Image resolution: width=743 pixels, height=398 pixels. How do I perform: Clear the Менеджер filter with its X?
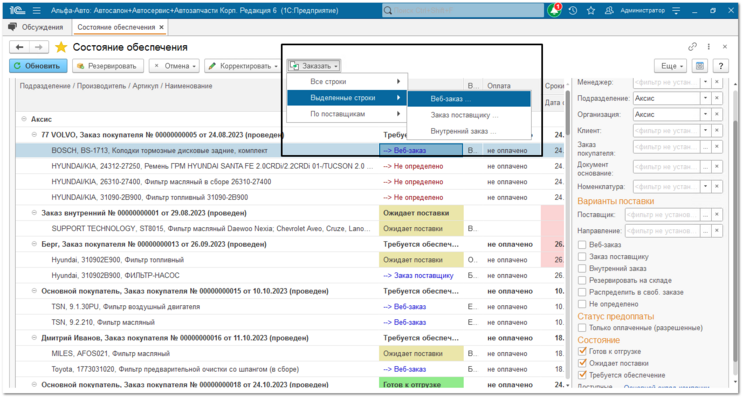717,82
